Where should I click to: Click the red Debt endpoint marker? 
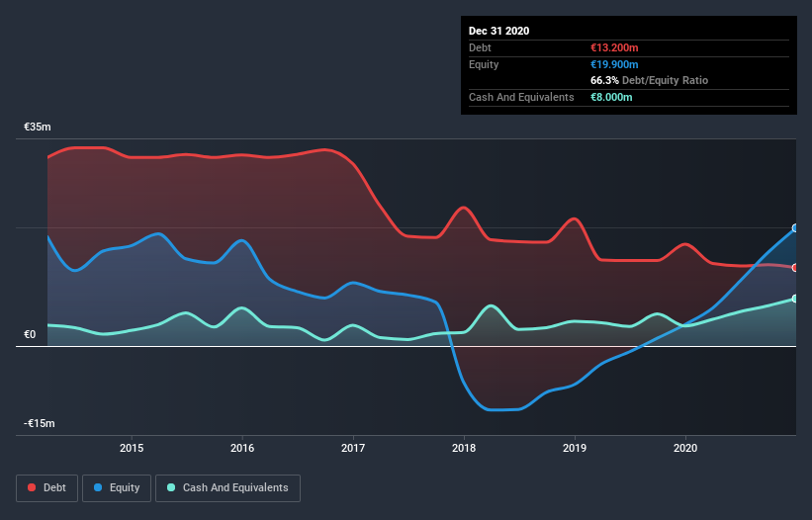795,268
